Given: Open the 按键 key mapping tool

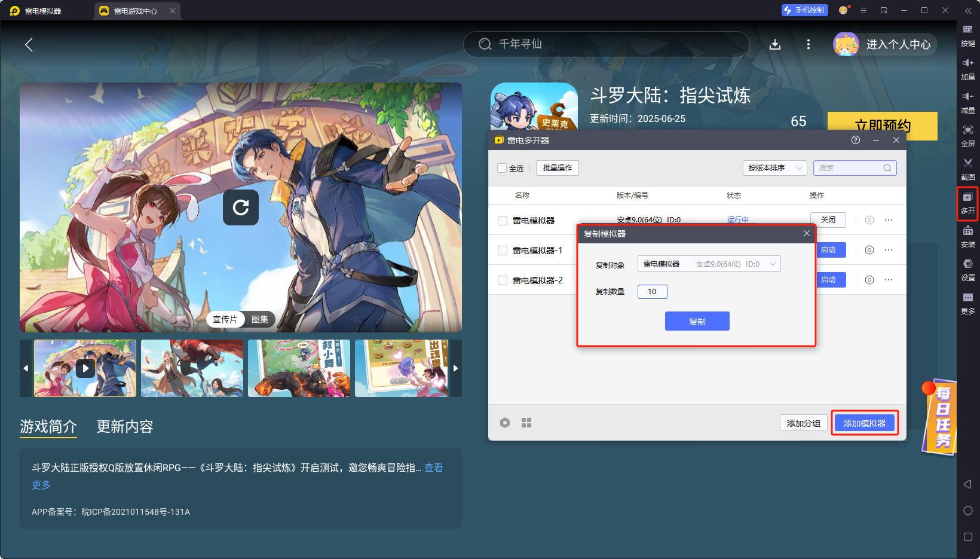Looking at the screenshot, I should pyautogui.click(x=967, y=35).
